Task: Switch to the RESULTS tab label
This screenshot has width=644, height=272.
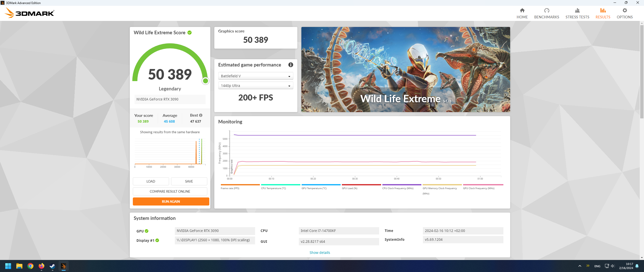Action: pyautogui.click(x=603, y=17)
